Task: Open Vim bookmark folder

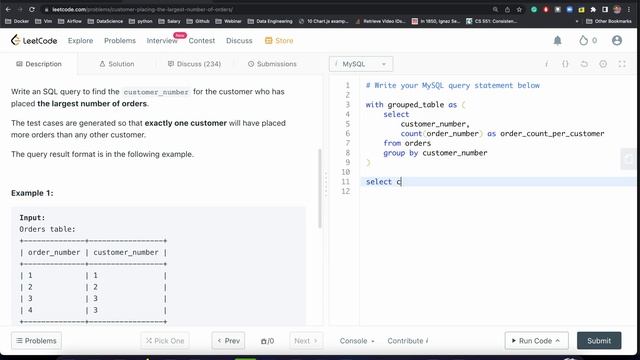Action: [x=44, y=21]
